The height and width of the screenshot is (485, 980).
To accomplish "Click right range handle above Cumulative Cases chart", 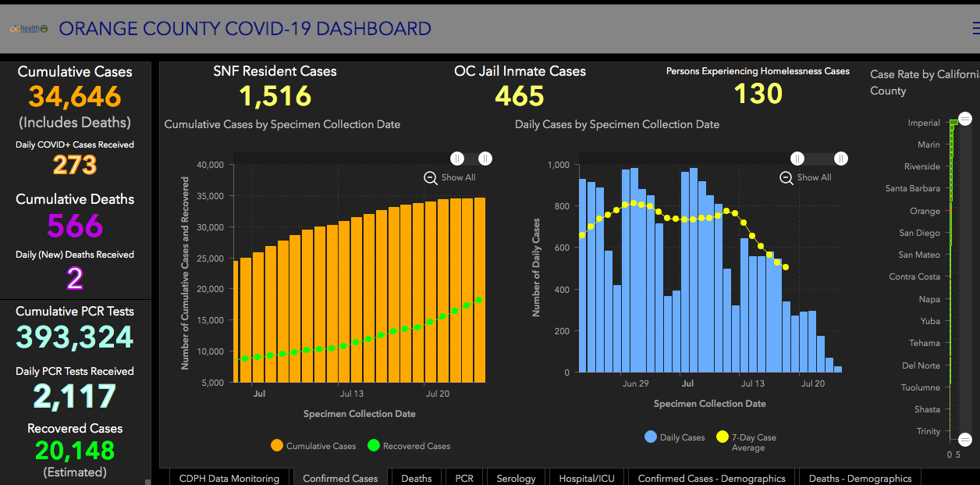I will click(x=485, y=159).
